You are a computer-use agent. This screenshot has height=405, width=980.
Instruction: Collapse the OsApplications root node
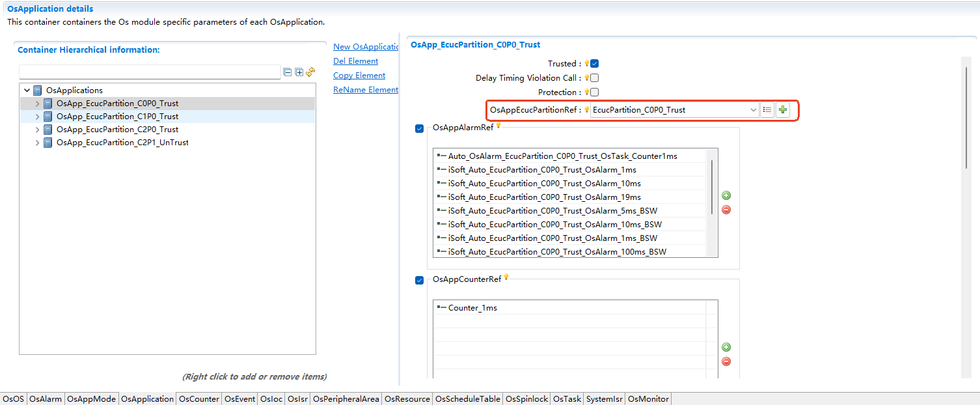[27, 91]
